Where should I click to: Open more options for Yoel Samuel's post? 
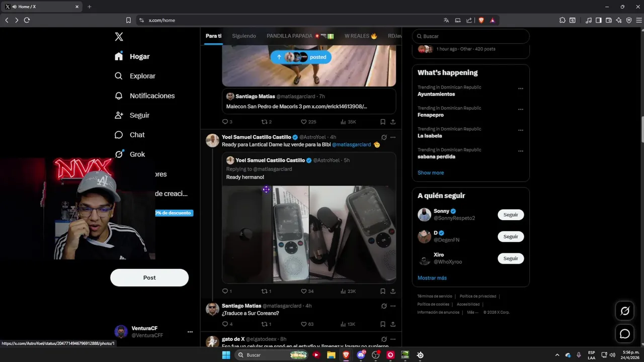click(393, 137)
